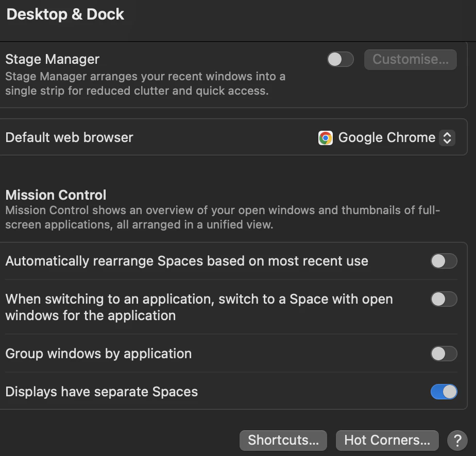
Task: Click the When switching to an application label
Action: tap(199, 307)
